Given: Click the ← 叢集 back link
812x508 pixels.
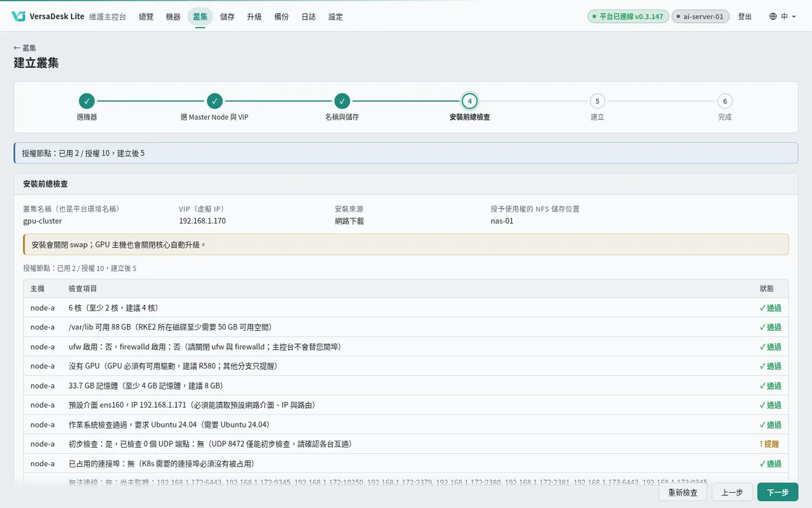Looking at the screenshot, I should [x=25, y=48].
